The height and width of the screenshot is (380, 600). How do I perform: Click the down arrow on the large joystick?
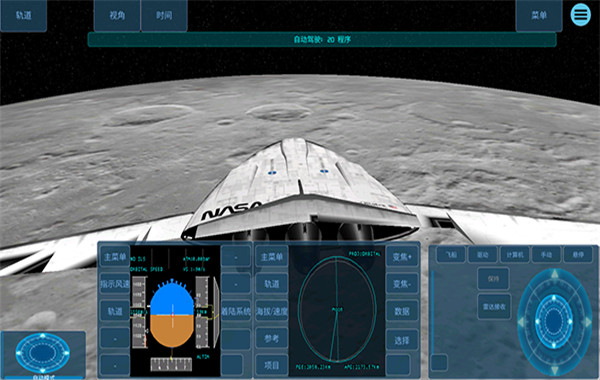(554, 370)
